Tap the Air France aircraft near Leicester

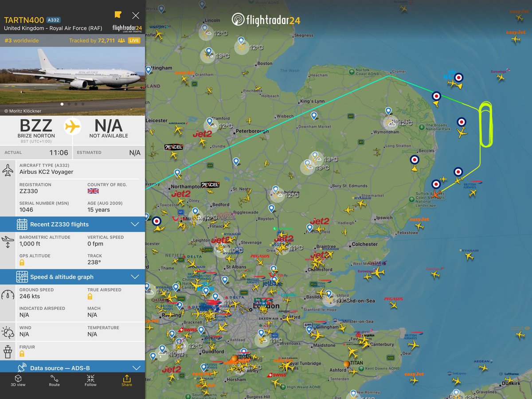pos(178,130)
